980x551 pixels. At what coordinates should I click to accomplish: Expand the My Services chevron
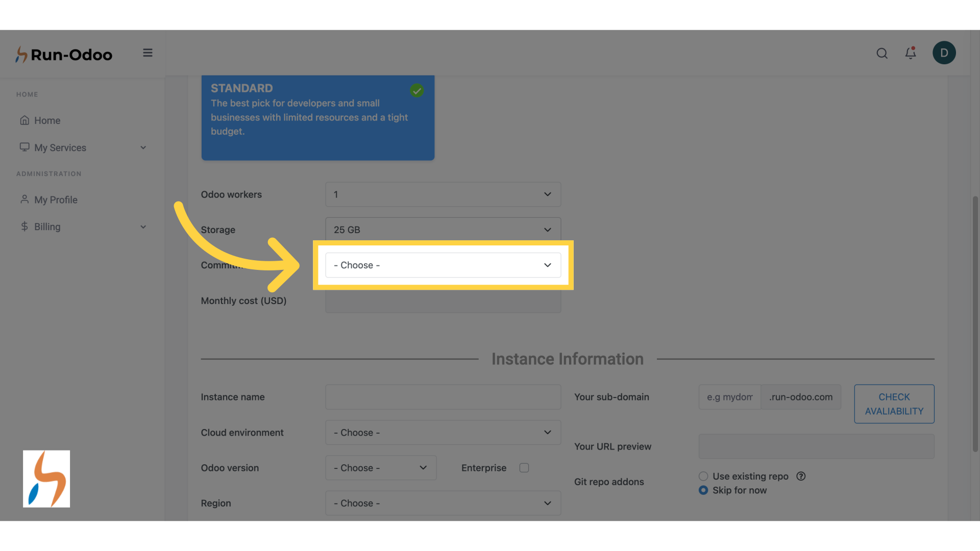(x=143, y=147)
